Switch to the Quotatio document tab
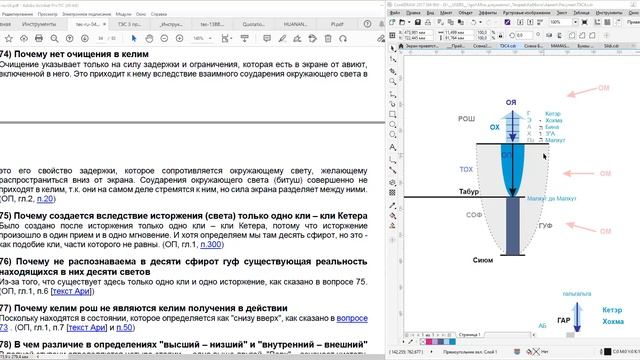 253,24
